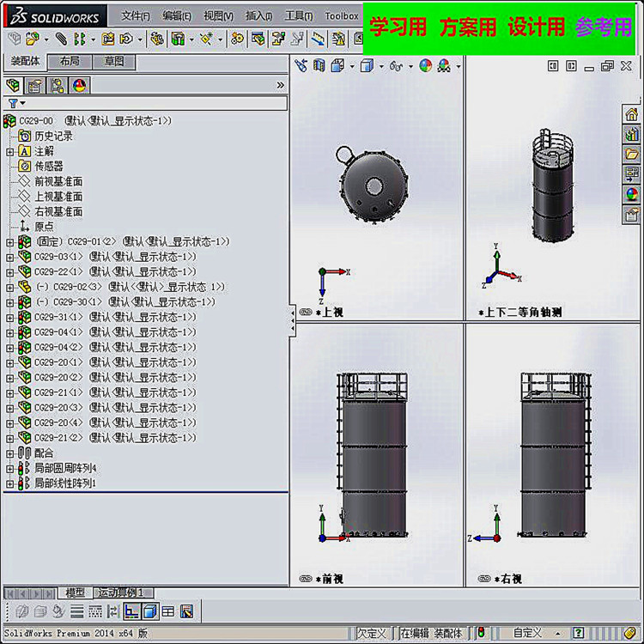Open the 文件(F) menu
644x644 pixels.
pos(136,16)
